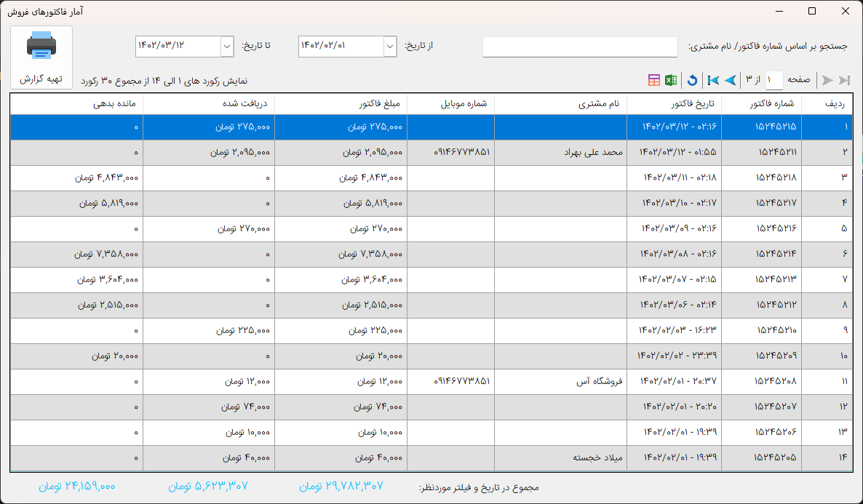Select invoice number 1524218 cell
This screenshot has width=863, height=504.
click(762, 177)
